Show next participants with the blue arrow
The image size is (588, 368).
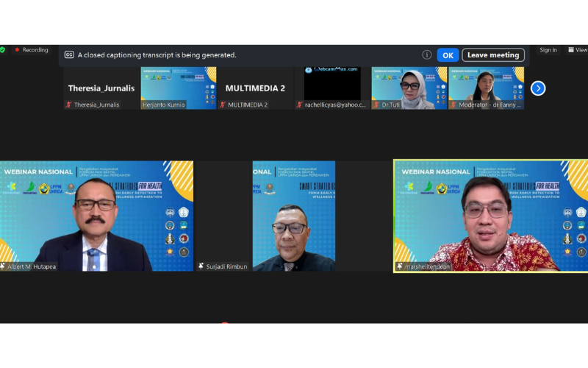point(538,88)
